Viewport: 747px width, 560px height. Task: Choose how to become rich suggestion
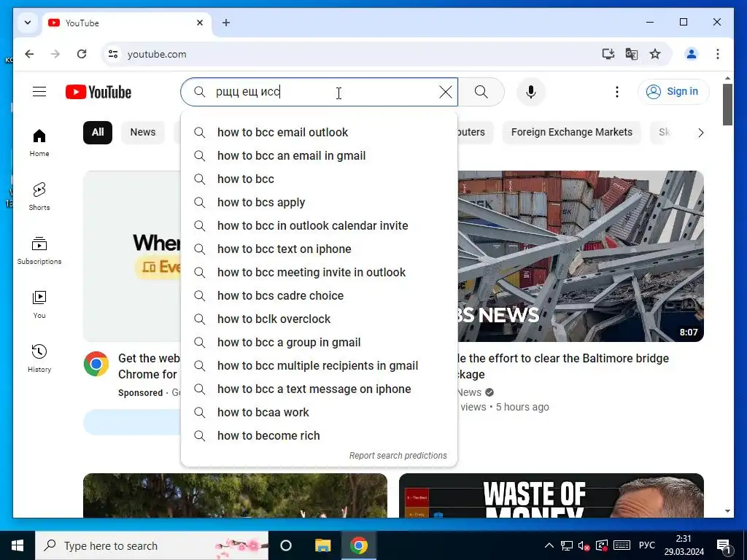tap(320, 436)
